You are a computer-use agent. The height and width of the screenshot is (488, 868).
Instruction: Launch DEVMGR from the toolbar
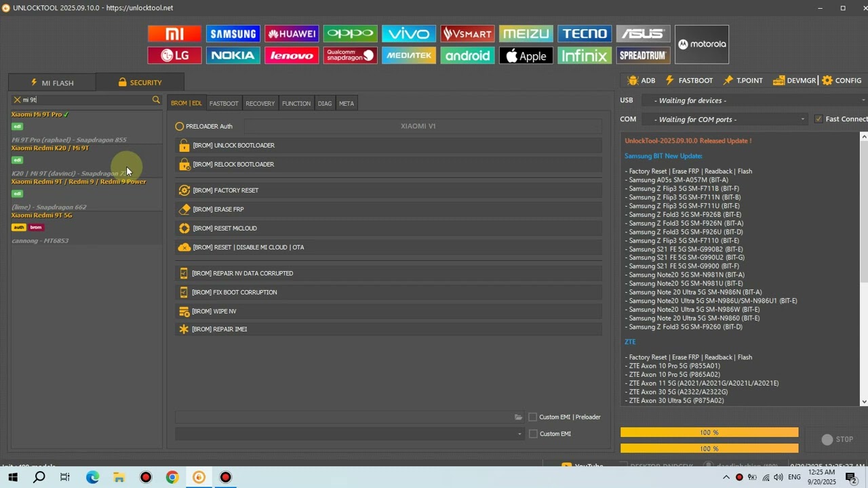tap(795, 81)
